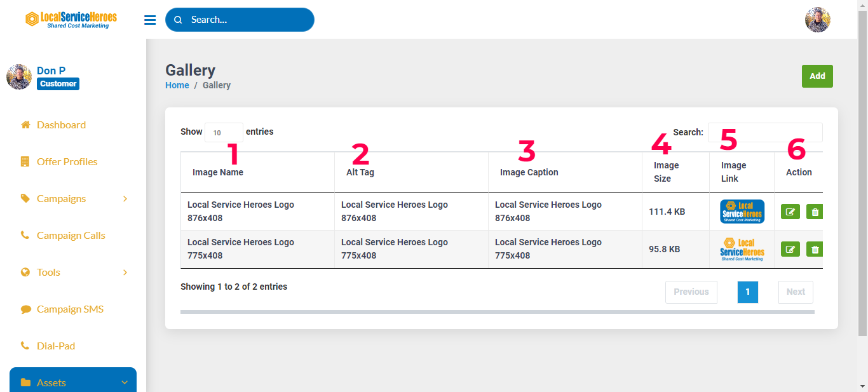Open the Dashboard page

point(61,125)
